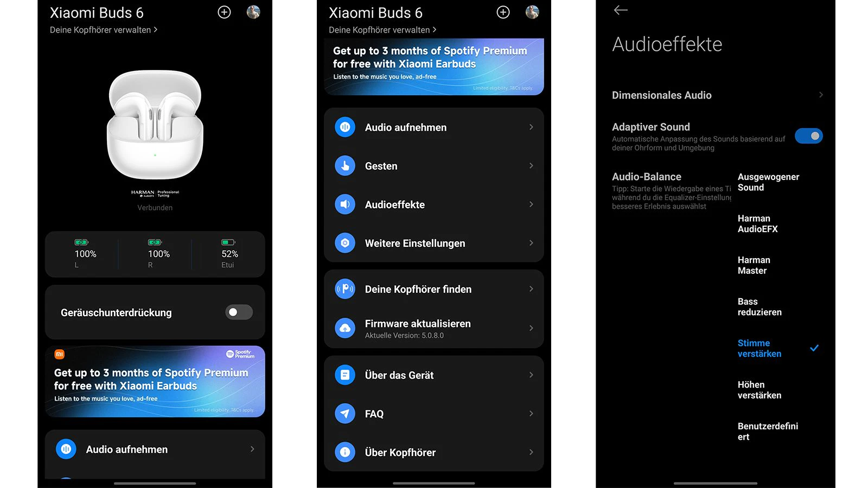Screen dimensions: 868x488
Task: Open the profile avatar in the left screen
Action: click(253, 12)
